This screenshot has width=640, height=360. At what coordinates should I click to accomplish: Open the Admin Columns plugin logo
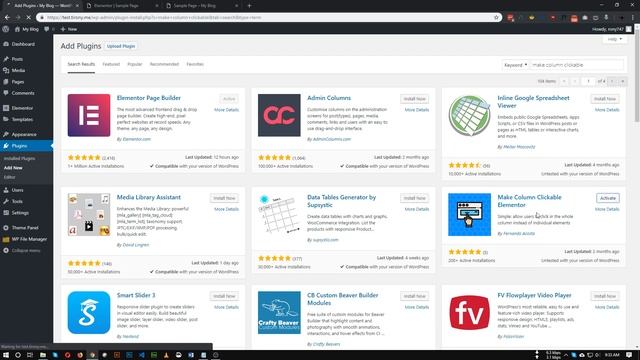point(279,115)
